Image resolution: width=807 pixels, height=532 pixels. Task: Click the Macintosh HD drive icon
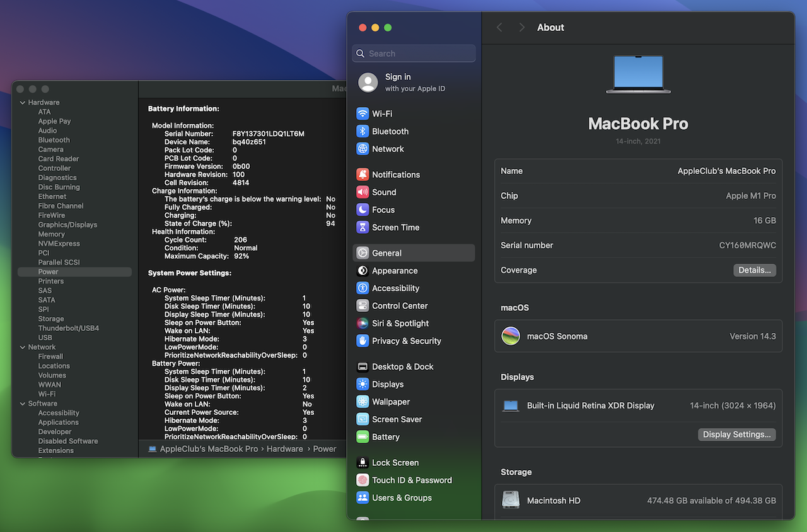click(511, 500)
